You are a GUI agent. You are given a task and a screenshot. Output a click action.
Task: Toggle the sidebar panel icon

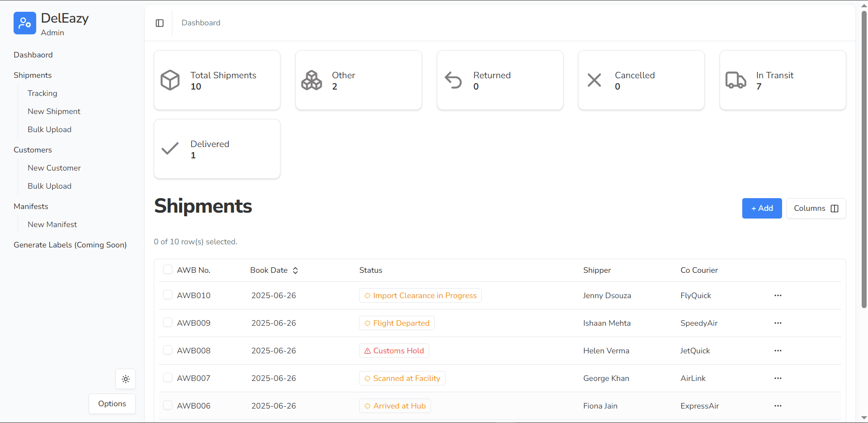click(x=160, y=23)
